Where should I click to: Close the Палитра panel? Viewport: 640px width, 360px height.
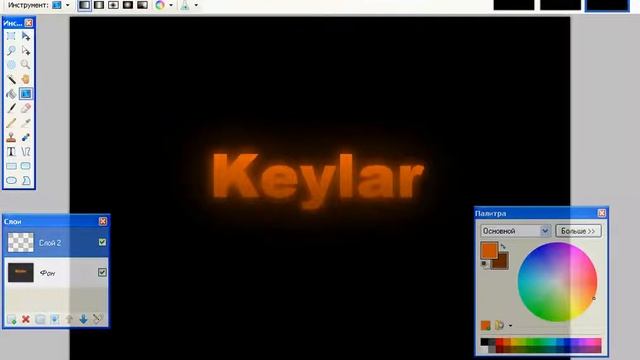(x=602, y=213)
